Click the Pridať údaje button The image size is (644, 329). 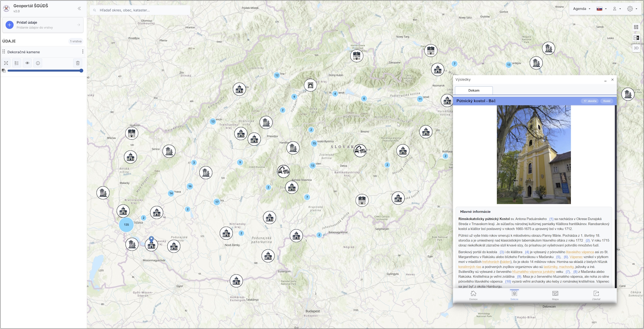(x=43, y=25)
